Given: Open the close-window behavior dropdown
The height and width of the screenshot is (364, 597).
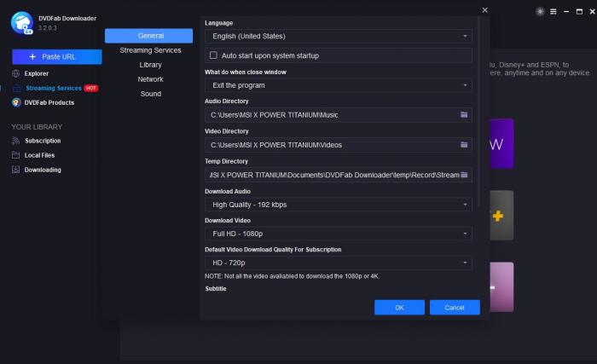Looking at the screenshot, I should tap(339, 85).
